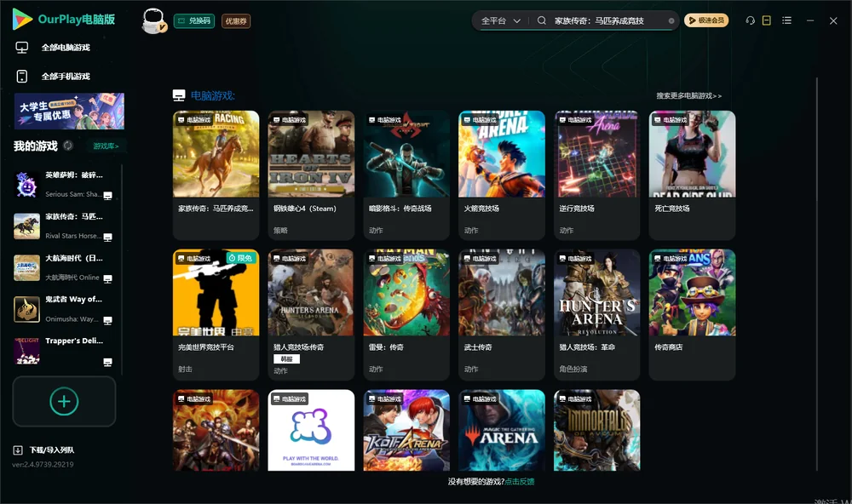Click 搜索更多电脑游戏 link

[x=688, y=95]
